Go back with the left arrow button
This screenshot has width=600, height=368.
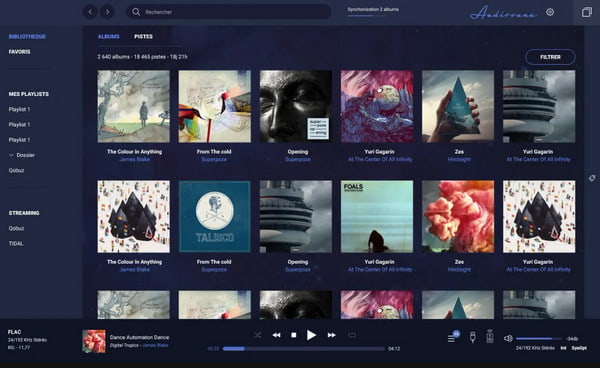click(90, 12)
